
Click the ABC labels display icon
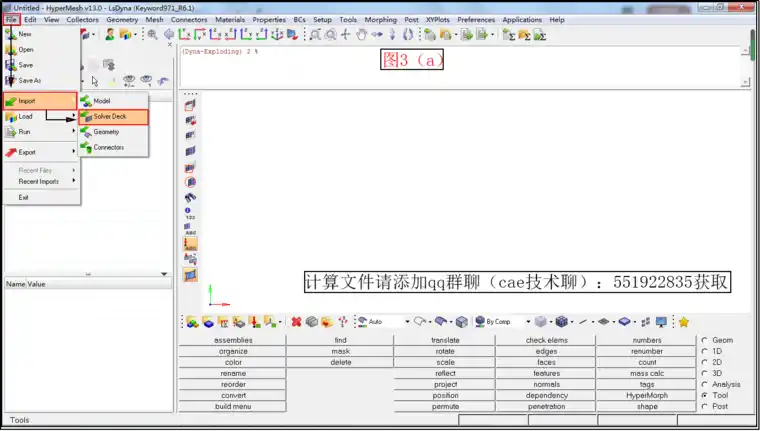coord(190,229)
